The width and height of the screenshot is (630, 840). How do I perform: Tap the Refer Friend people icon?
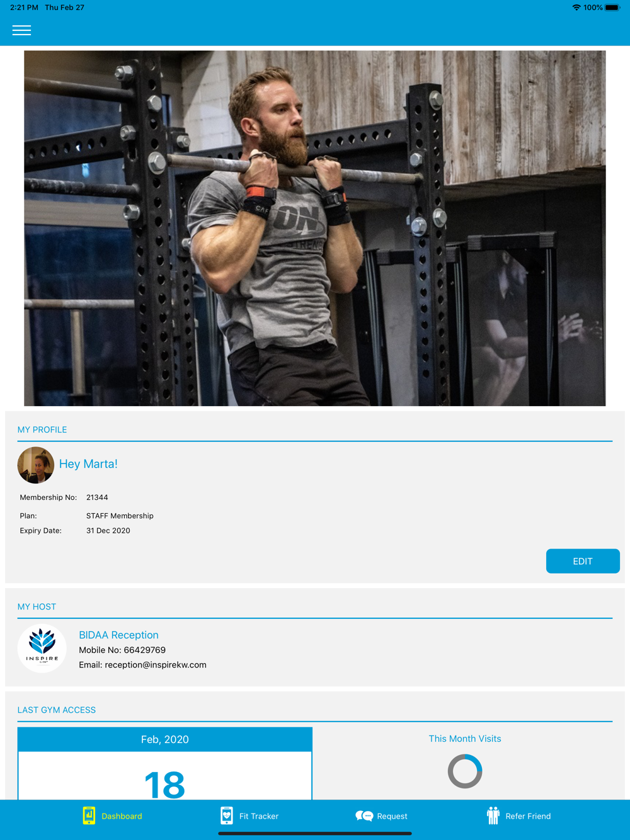click(x=493, y=815)
